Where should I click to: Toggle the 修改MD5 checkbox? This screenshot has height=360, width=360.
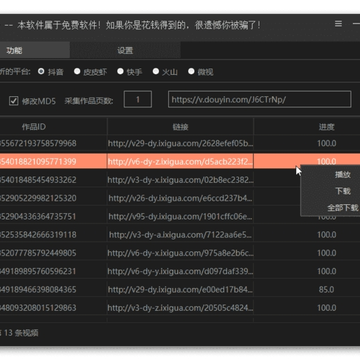(x=13, y=101)
